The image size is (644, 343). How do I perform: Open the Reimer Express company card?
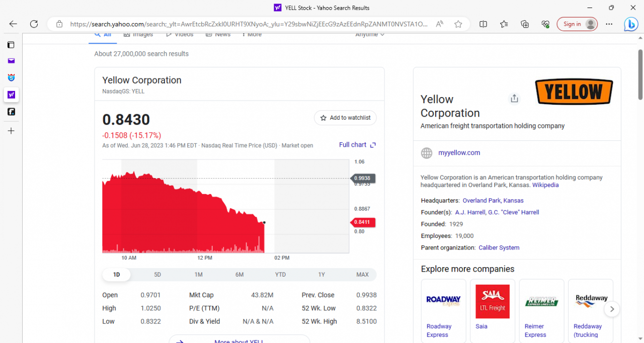coord(542,311)
